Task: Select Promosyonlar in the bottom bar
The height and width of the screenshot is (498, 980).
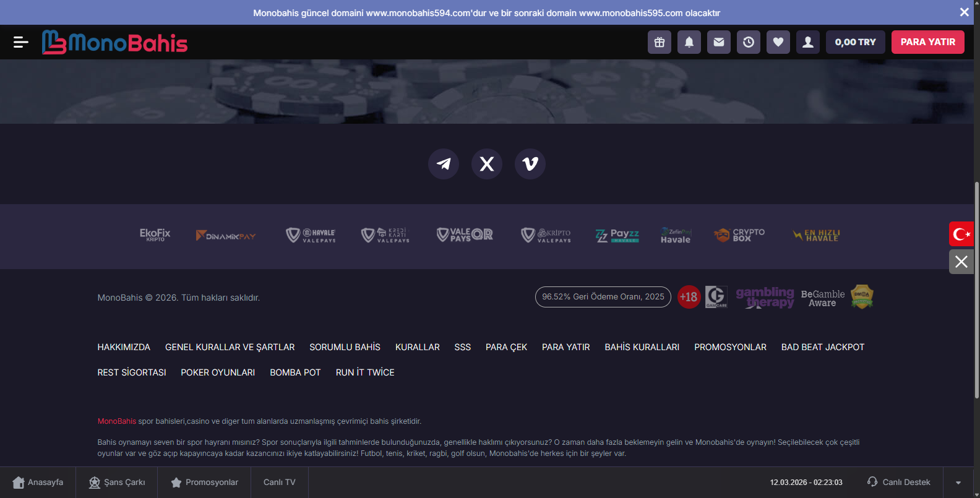Action: (204, 483)
